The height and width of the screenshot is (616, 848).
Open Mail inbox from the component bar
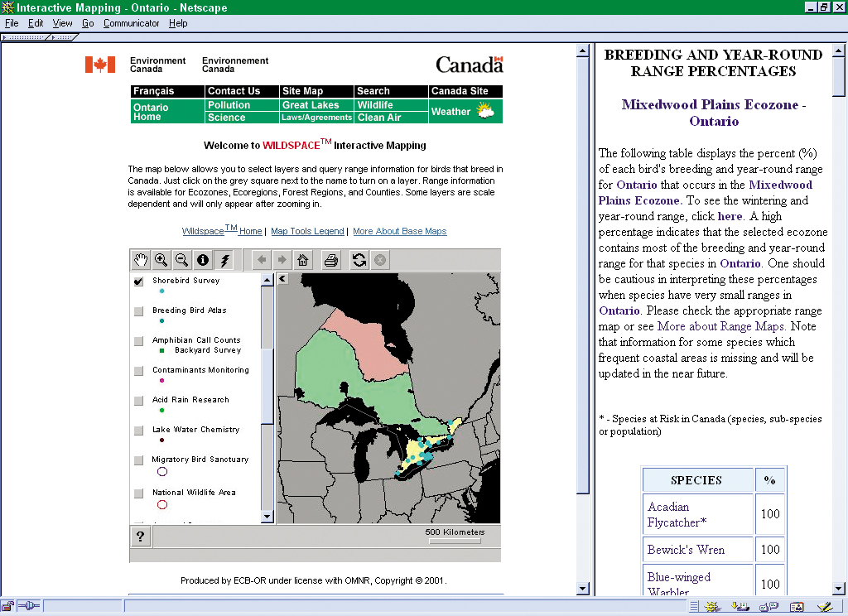740,607
